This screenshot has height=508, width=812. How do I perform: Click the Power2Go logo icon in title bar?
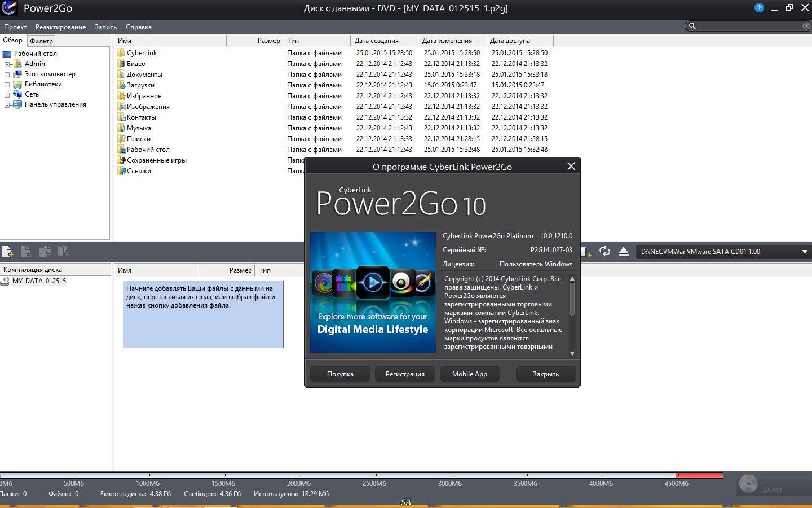[9, 8]
